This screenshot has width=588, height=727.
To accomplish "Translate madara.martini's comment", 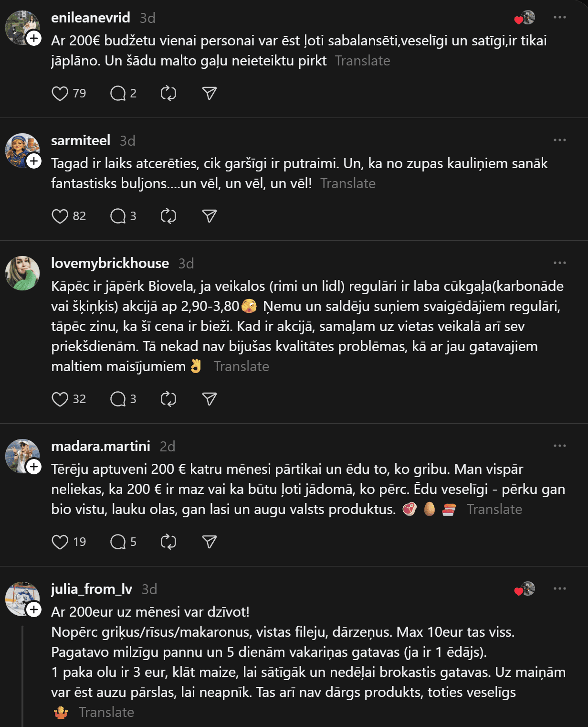I will 494,510.
